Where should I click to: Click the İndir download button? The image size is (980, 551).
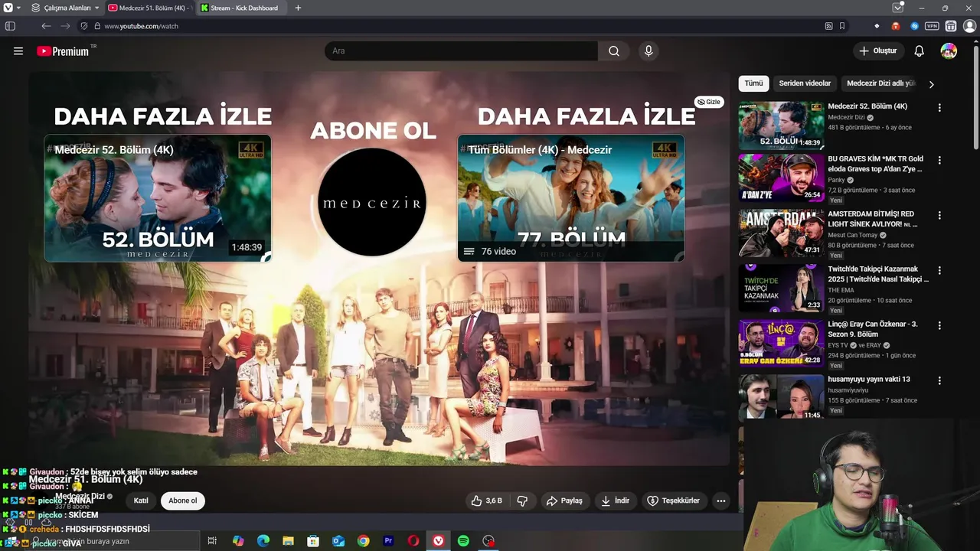click(x=616, y=500)
